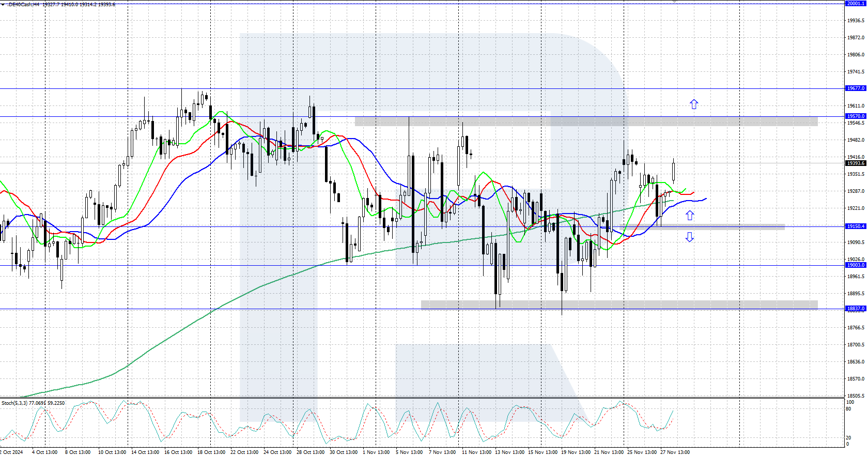Select the up arrow above 19150.4 line

(690, 216)
